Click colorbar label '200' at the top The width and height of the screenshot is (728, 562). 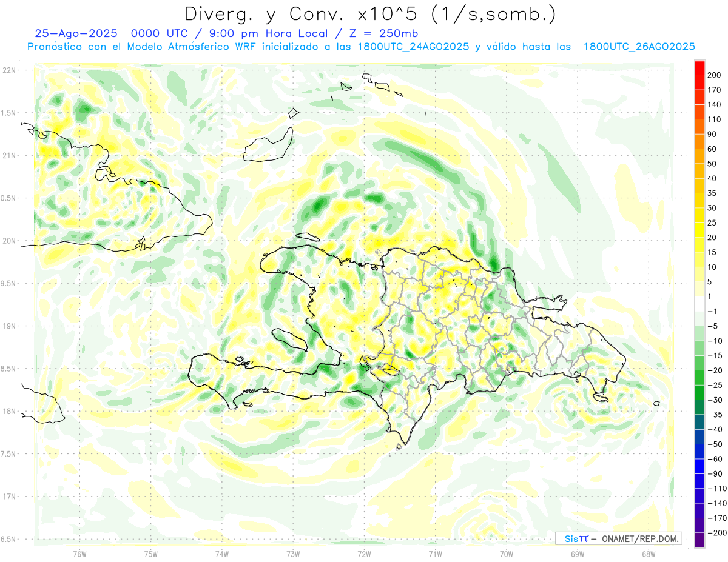click(715, 75)
